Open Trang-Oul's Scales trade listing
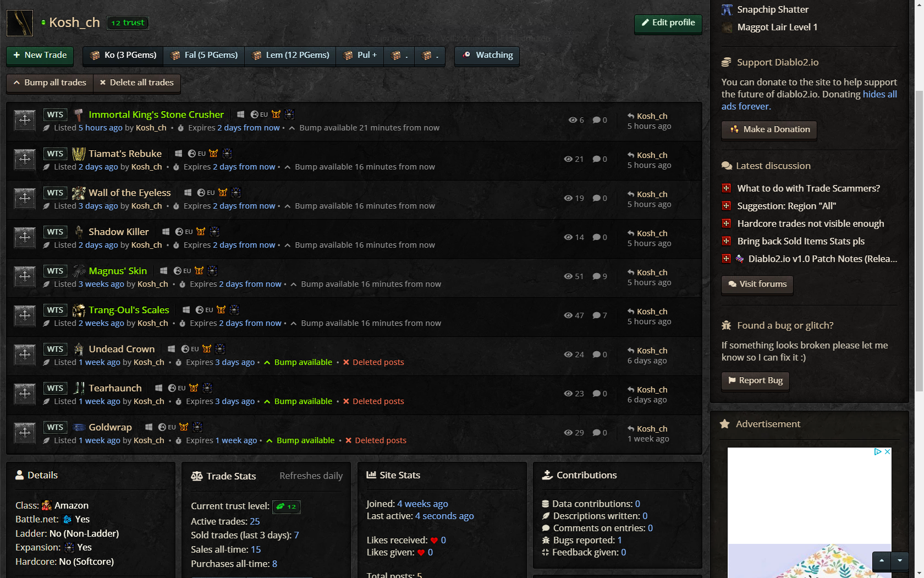Screen dimensions: 924x578 129,310
